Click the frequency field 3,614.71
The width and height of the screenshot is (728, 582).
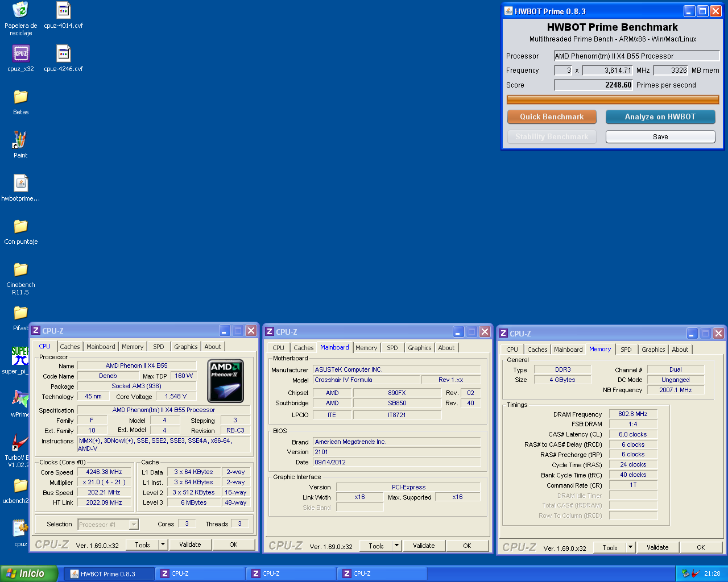607,70
